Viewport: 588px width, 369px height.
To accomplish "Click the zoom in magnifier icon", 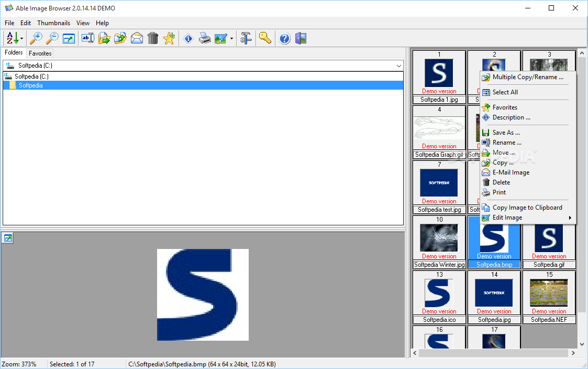I will (36, 38).
